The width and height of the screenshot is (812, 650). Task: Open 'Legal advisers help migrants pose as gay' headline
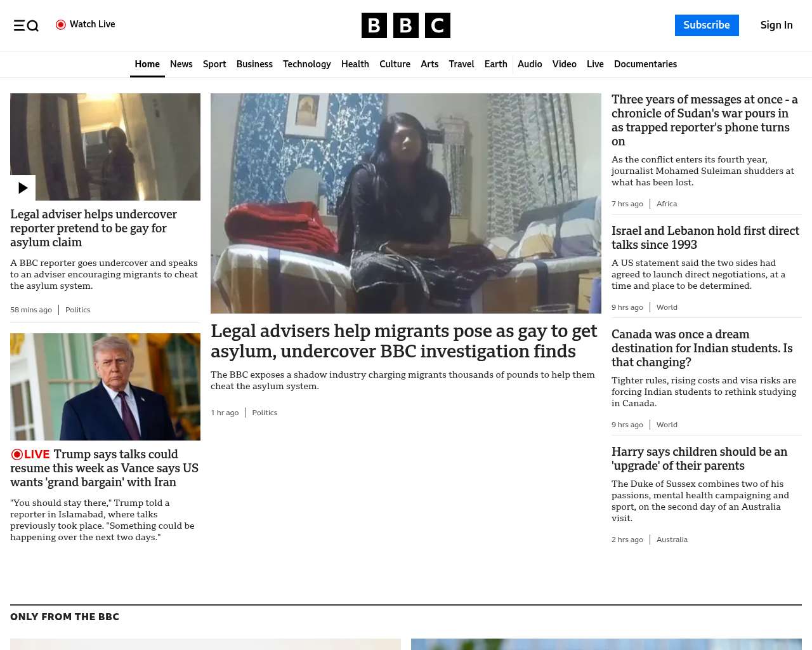click(x=404, y=341)
